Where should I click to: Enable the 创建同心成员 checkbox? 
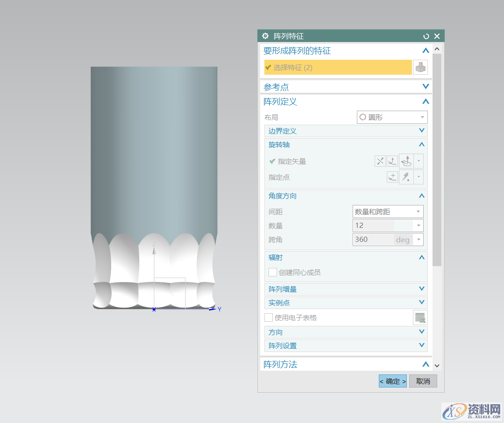coord(273,272)
